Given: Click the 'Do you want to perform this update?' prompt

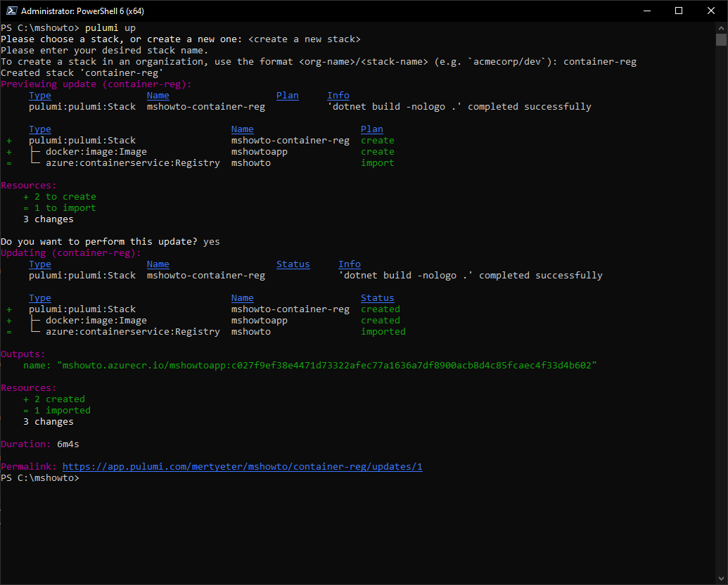Looking at the screenshot, I should coord(99,242).
